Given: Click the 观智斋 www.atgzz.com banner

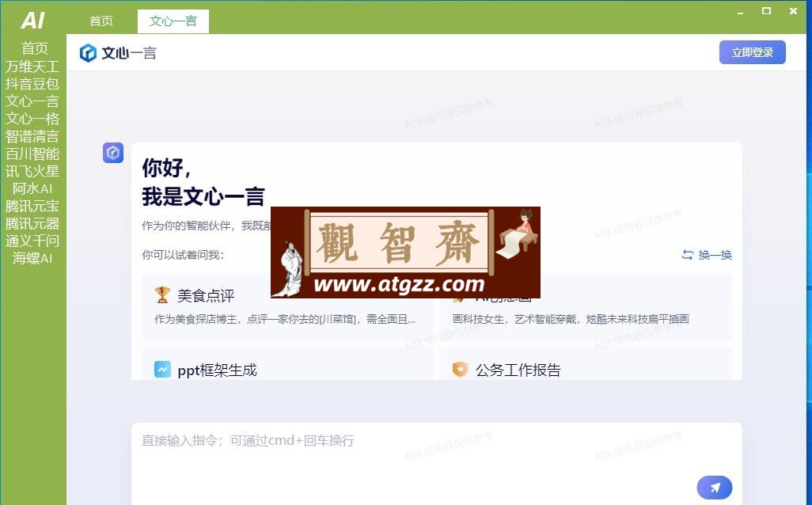Looking at the screenshot, I should [405, 252].
